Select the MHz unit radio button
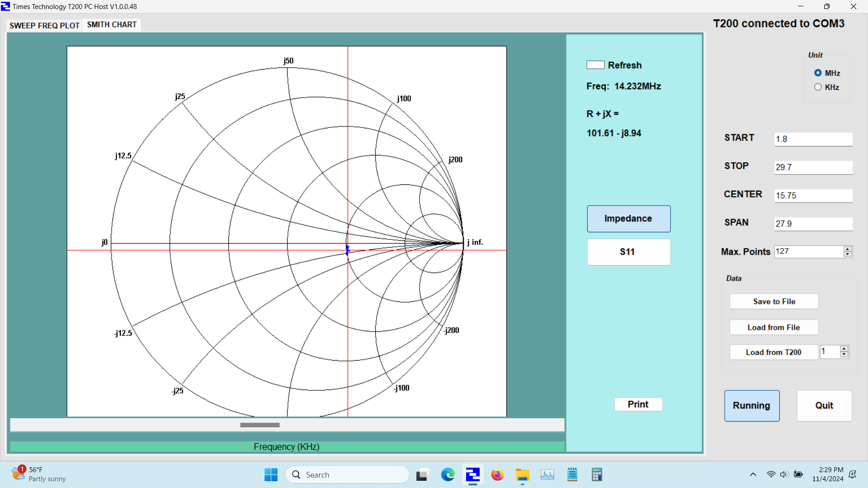 point(818,73)
